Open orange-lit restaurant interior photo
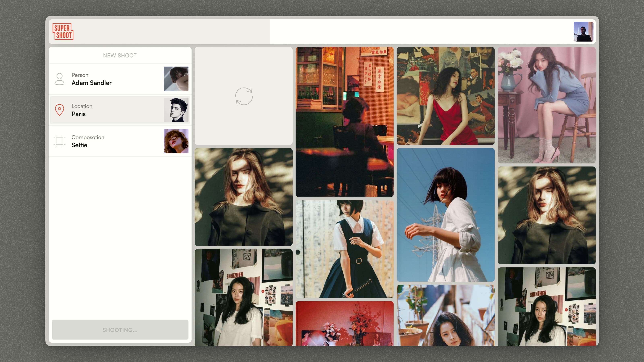This screenshot has height=362, width=644. tap(345, 122)
